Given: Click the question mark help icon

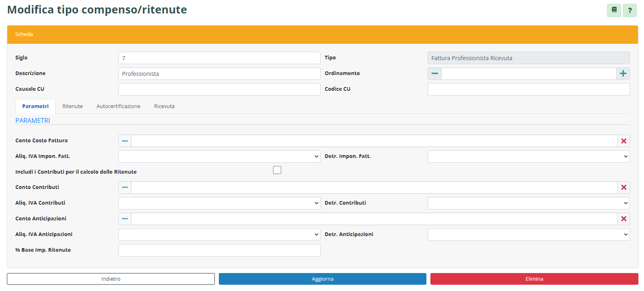Looking at the screenshot, I should point(630,10).
